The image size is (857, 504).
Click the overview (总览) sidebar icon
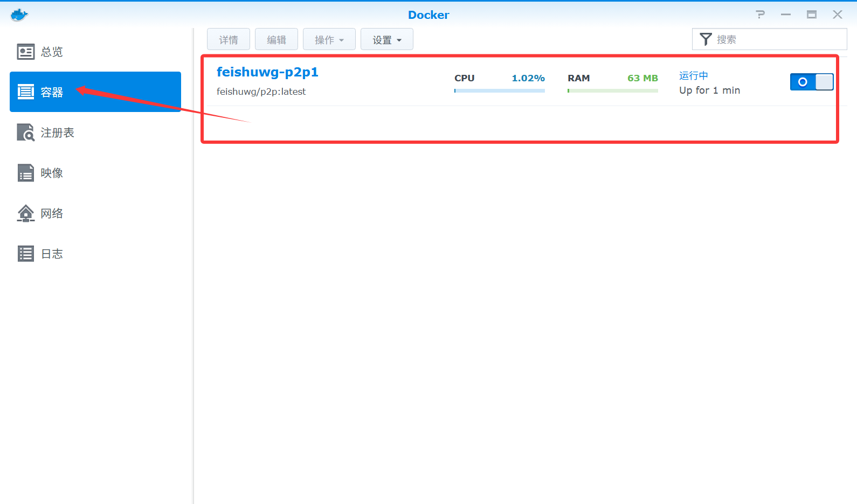26,52
